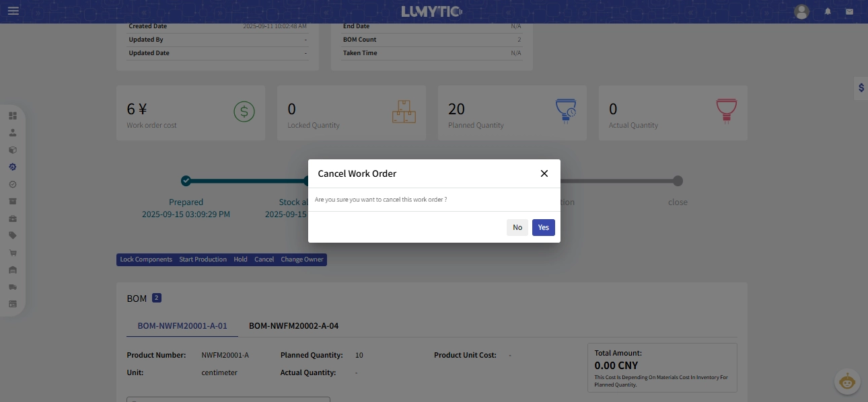
Task: Click the users icon in sidebar
Action: tap(13, 132)
